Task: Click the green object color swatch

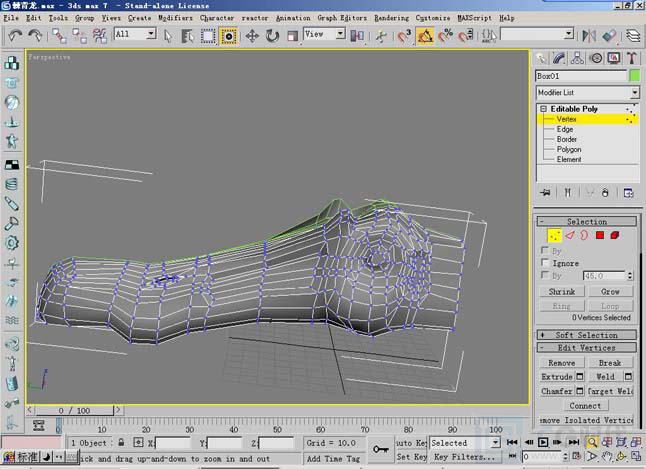Action: coord(635,76)
